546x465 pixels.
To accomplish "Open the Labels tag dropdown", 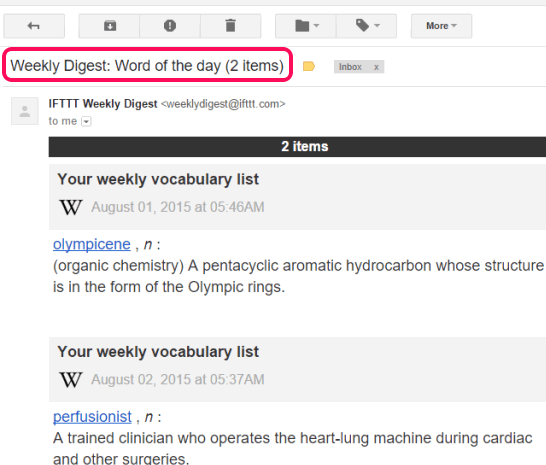I will point(366,26).
